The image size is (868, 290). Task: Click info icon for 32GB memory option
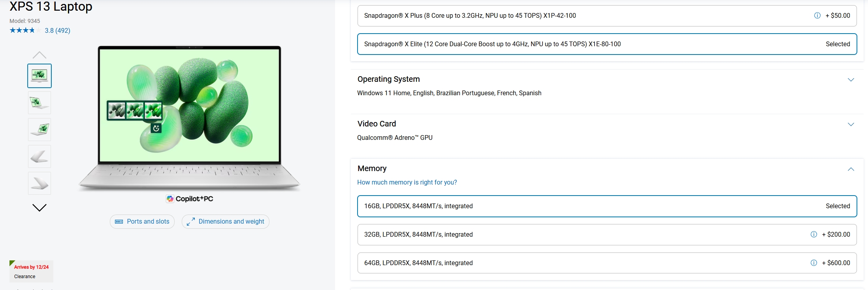(813, 235)
